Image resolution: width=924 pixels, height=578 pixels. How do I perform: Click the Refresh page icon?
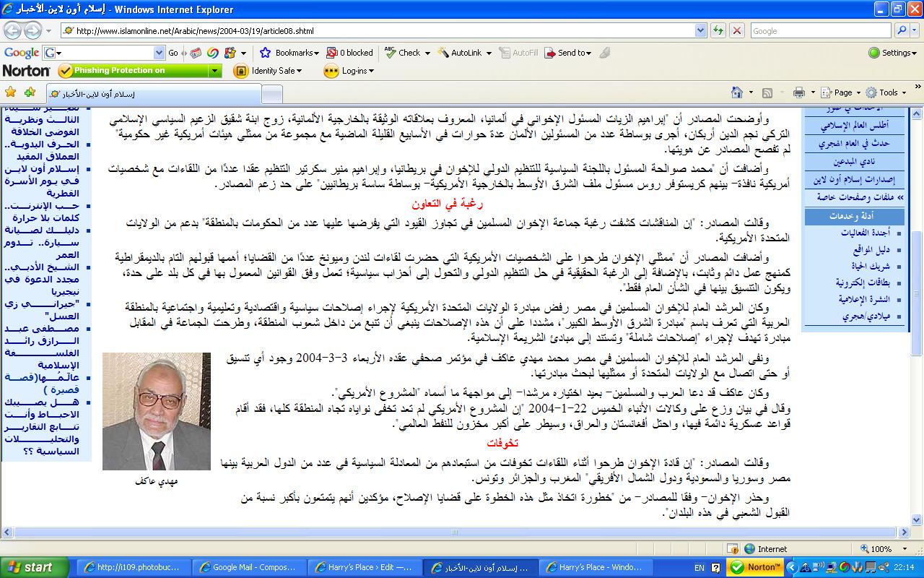718,30
